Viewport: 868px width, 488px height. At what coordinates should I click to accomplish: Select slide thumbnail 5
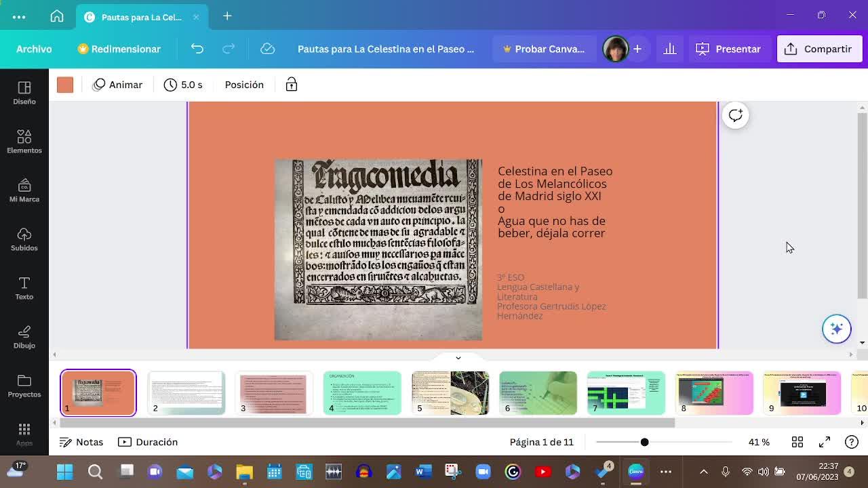pyautogui.click(x=450, y=393)
